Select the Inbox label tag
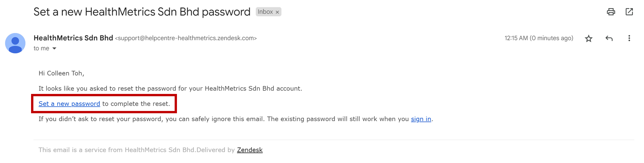Screen dimensions: 644x163 pyautogui.click(x=265, y=12)
